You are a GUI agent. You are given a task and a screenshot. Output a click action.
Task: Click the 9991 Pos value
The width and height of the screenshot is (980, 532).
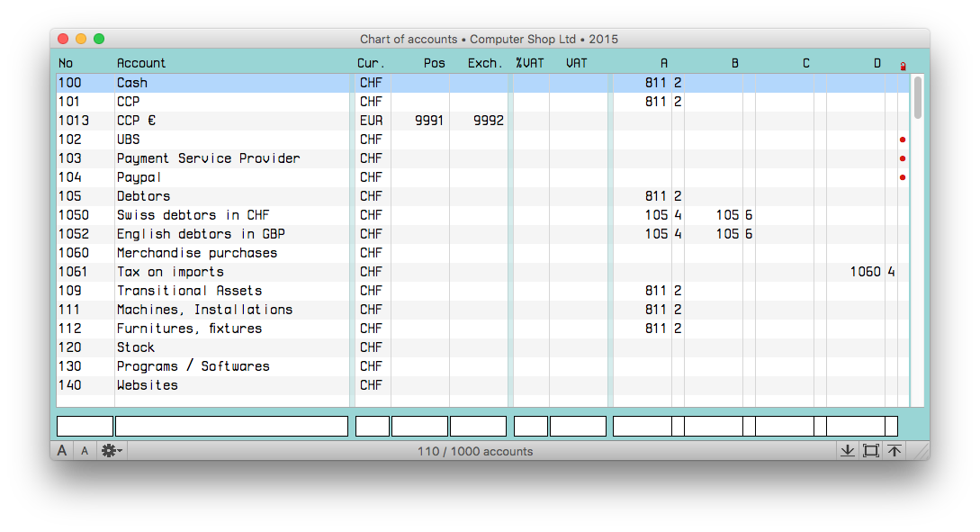pyautogui.click(x=428, y=121)
